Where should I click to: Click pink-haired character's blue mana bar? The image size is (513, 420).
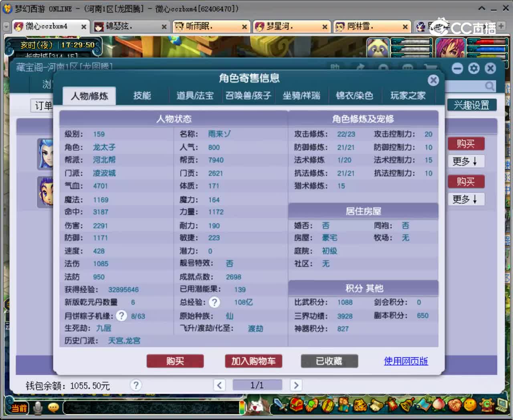[x=488, y=50]
